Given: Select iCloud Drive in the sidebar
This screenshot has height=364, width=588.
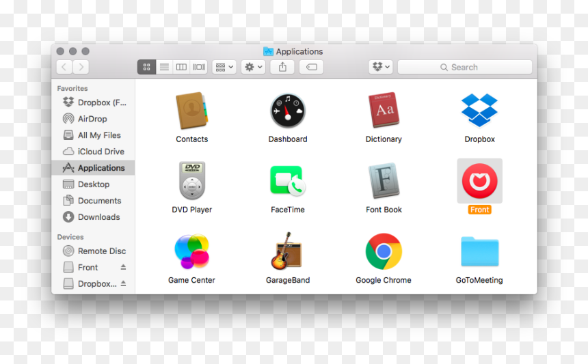Looking at the screenshot, I should pos(94,152).
